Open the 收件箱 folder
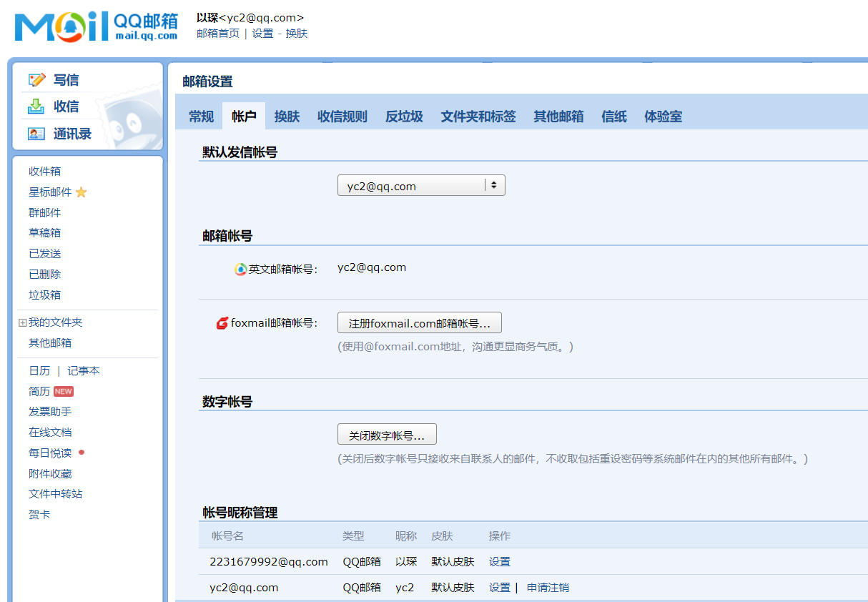868x602 pixels. 44,171
